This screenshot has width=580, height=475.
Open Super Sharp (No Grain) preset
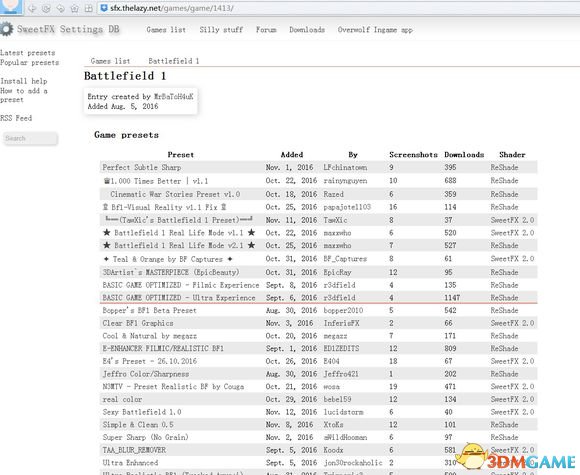(x=145, y=437)
